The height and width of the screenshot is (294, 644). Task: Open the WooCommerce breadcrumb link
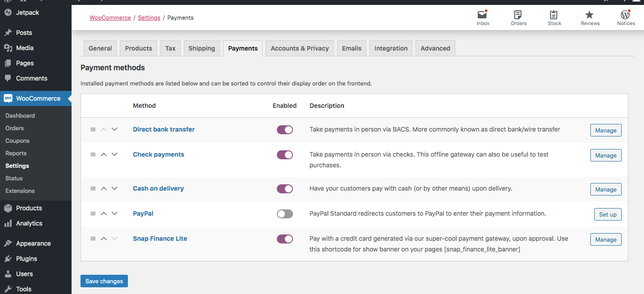pos(110,17)
